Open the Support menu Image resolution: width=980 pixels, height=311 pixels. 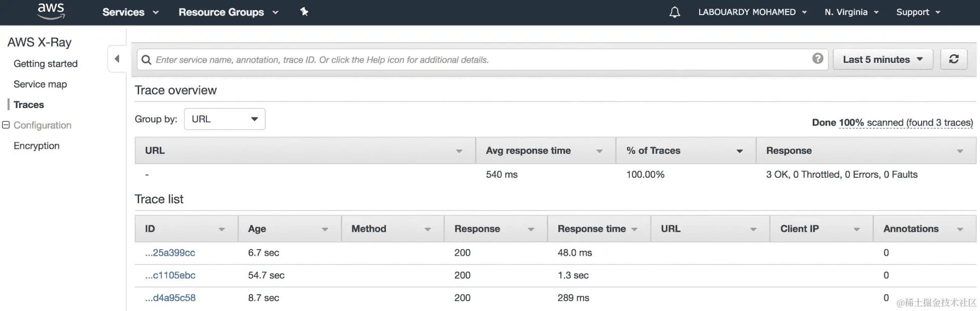(x=918, y=12)
